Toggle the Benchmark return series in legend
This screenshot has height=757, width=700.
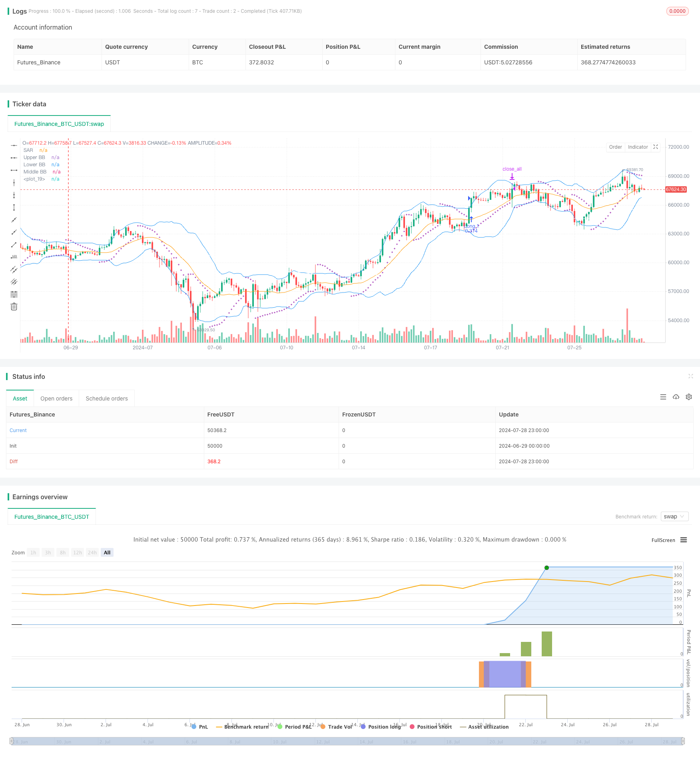pos(242,727)
